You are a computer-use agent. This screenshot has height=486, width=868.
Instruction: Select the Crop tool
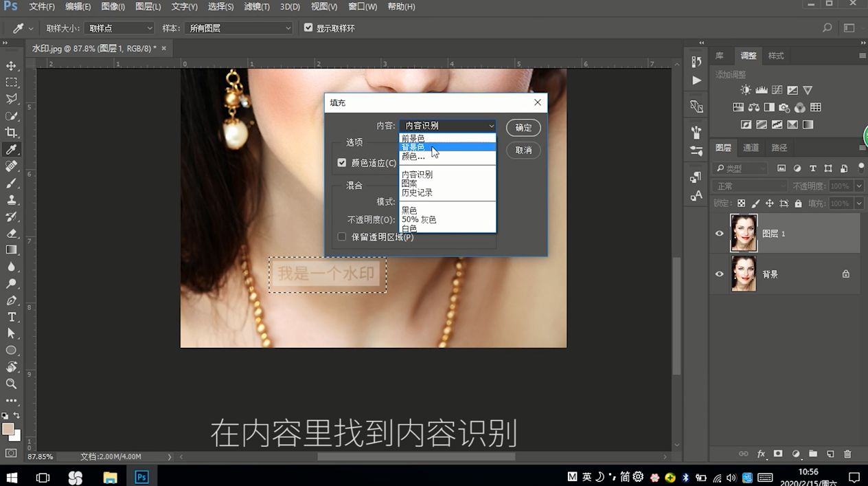point(11,133)
